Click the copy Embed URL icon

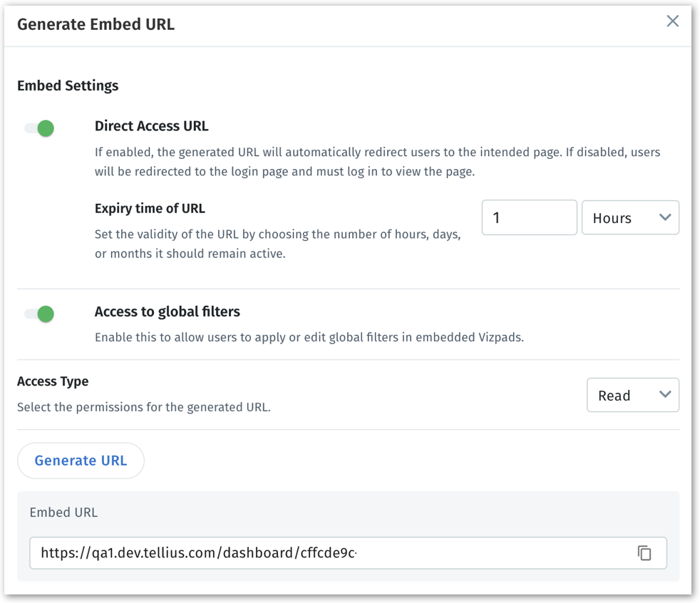tap(644, 553)
